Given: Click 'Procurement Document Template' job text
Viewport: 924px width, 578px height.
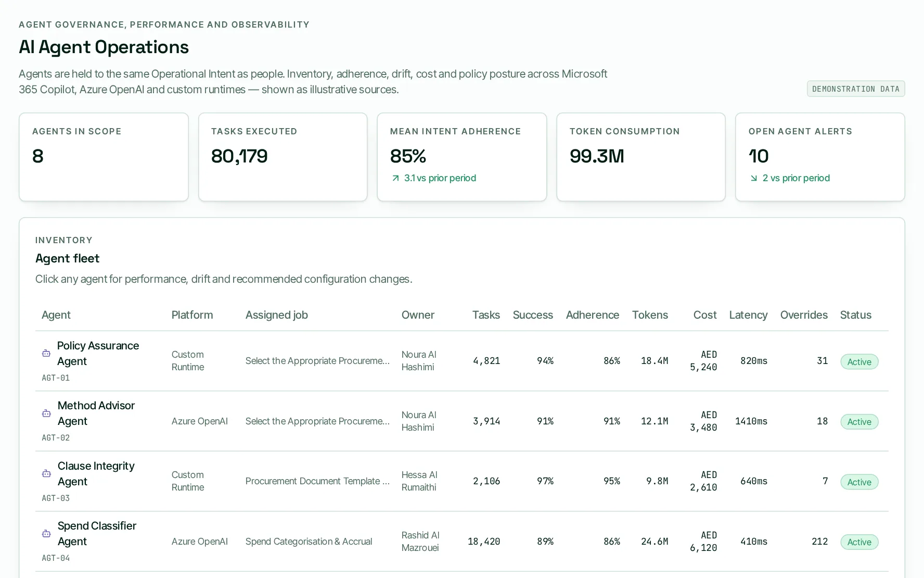Looking at the screenshot, I should pyautogui.click(x=317, y=481).
